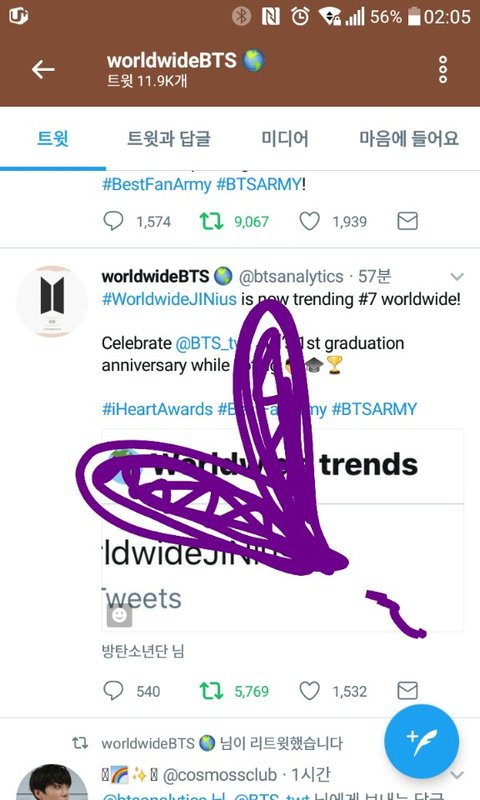Open the #WorldwideJINius hashtag link
The height and width of the screenshot is (800, 480).
[x=169, y=299]
